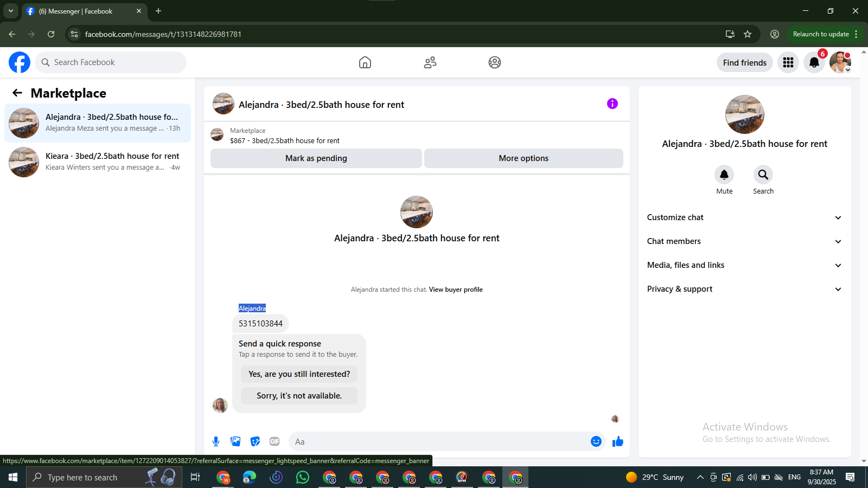Show hidden system tray icons

click(x=700, y=477)
